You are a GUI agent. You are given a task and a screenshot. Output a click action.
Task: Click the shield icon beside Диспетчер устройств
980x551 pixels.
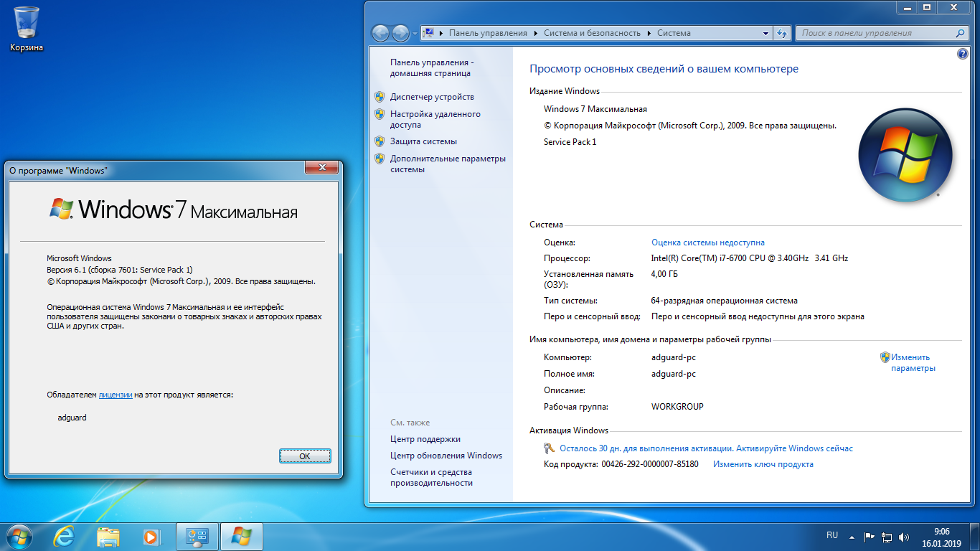pyautogui.click(x=380, y=97)
